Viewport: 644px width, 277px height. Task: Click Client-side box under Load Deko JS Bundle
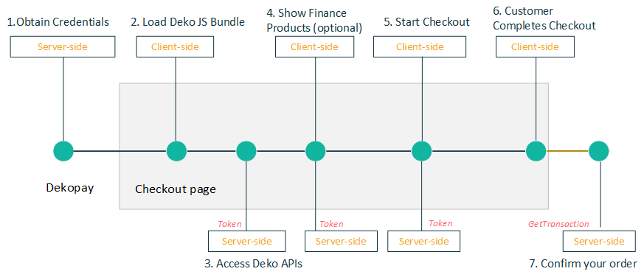(175, 47)
